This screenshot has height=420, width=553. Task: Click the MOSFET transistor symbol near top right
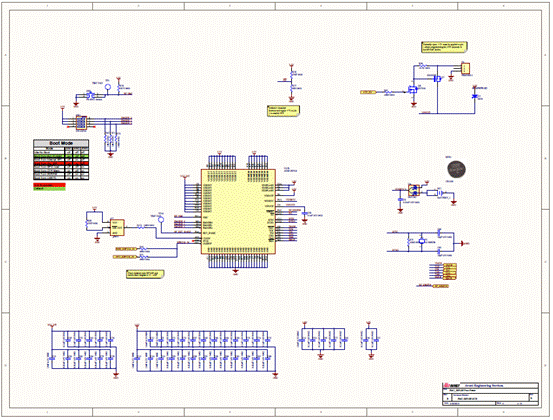click(412, 89)
